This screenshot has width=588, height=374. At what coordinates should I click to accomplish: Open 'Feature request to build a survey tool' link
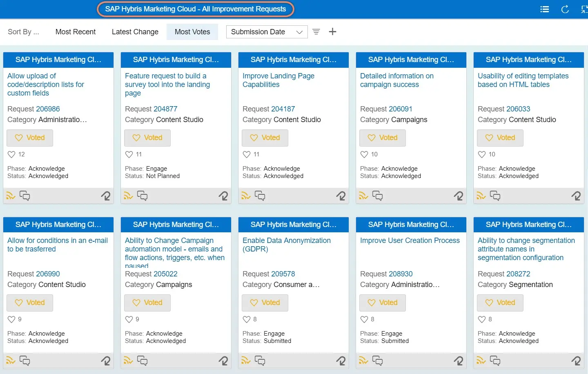pos(167,85)
